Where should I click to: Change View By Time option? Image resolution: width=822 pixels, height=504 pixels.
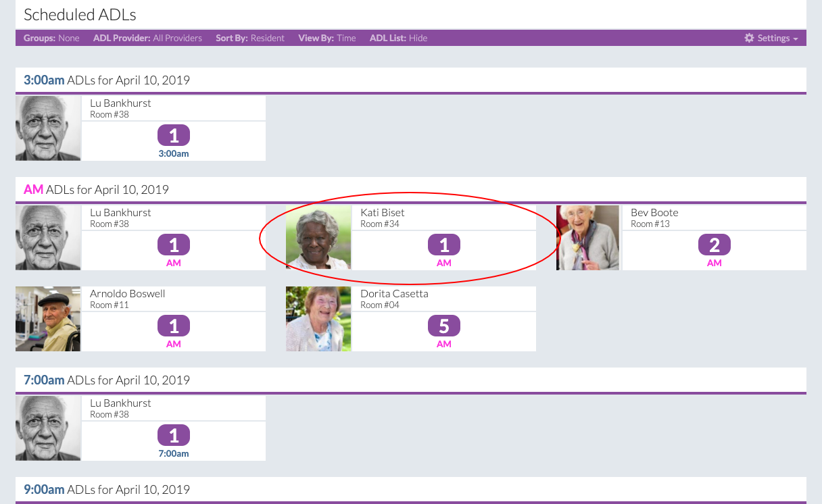[x=327, y=38]
